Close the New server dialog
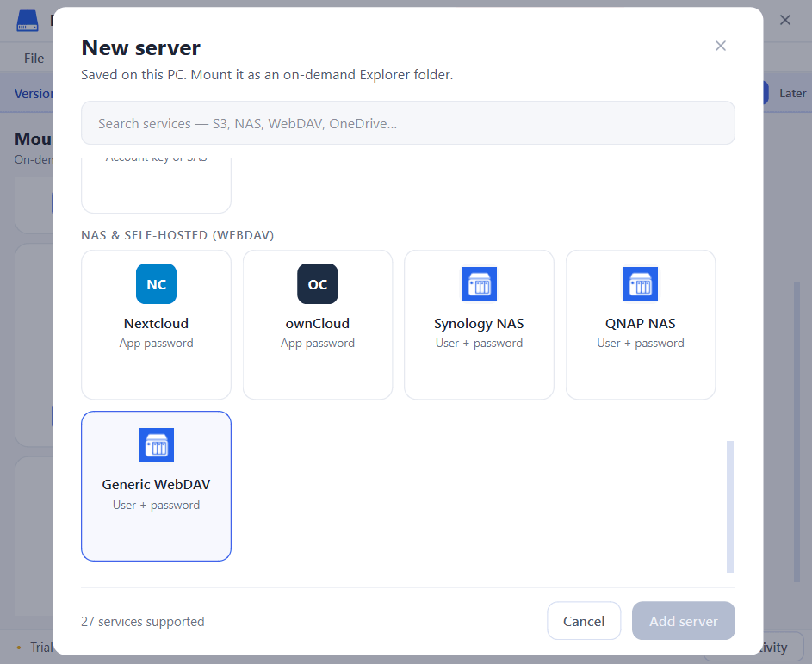Image resolution: width=812 pixels, height=664 pixels. pos(721,46)
